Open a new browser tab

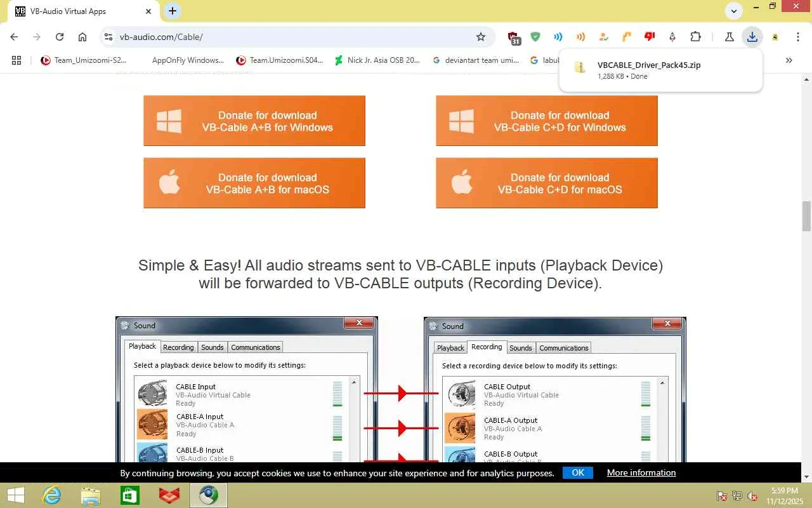(x=173, y=11)
